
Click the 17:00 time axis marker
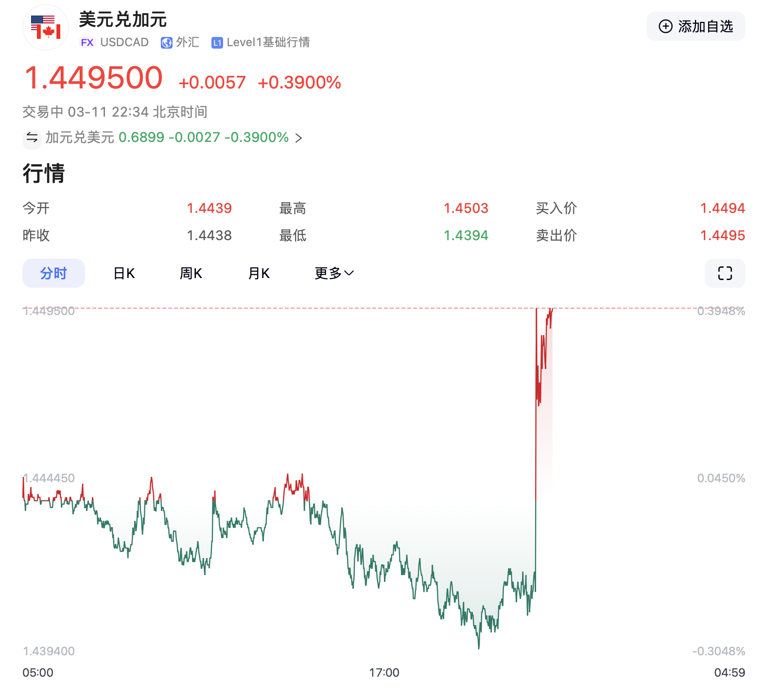(384, 673)
